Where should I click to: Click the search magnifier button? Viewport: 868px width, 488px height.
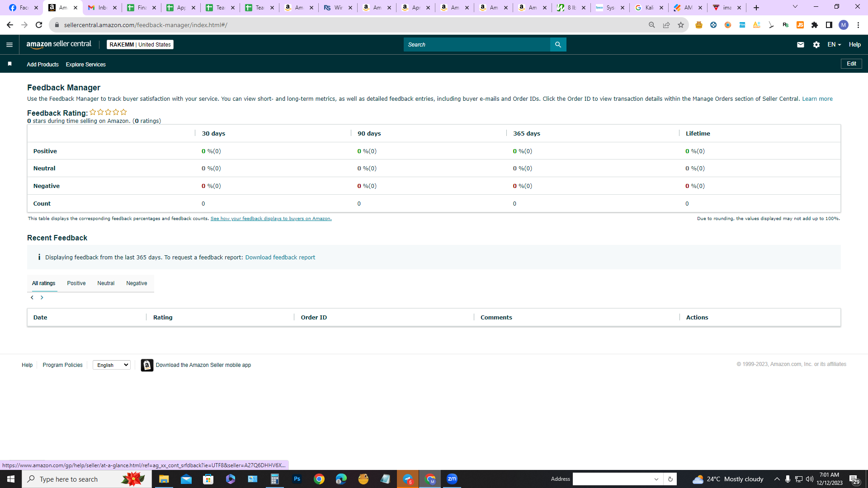pos(558,45)
